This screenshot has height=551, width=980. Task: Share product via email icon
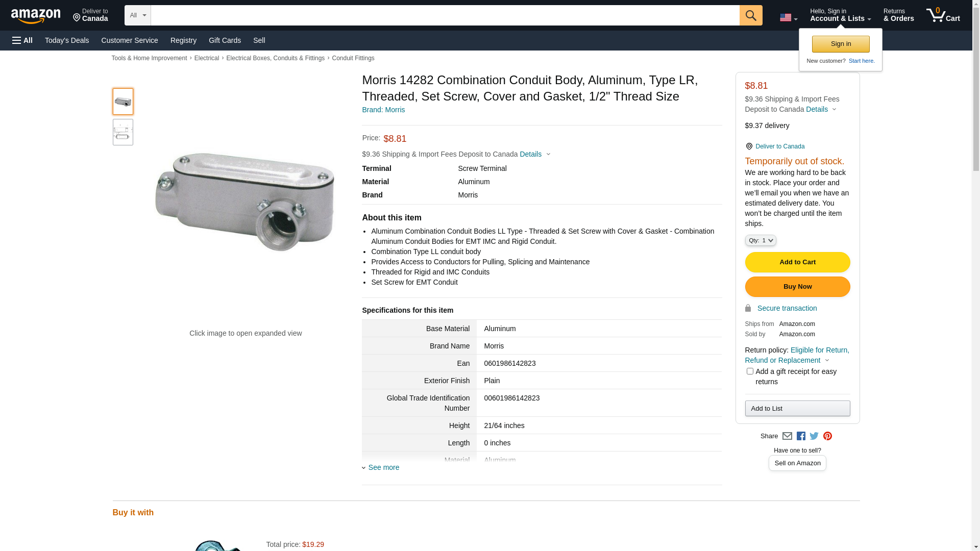point(787,436)
